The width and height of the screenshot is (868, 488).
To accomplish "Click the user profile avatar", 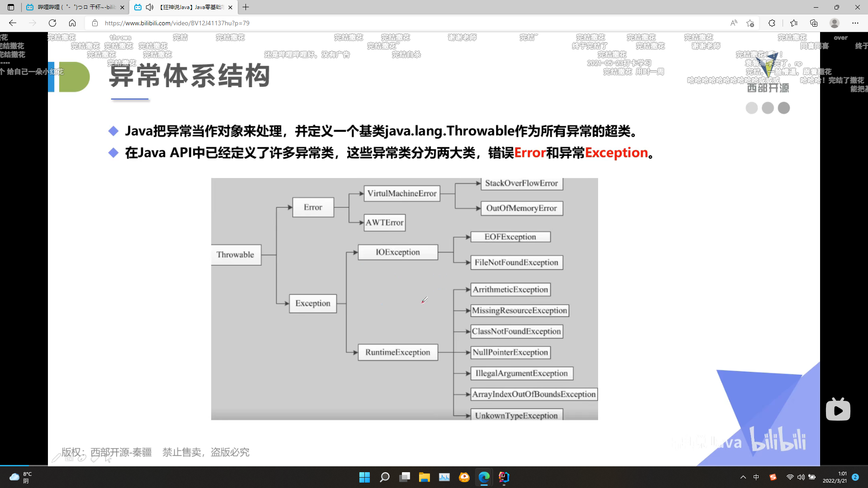I will click(x=835, y=23).
